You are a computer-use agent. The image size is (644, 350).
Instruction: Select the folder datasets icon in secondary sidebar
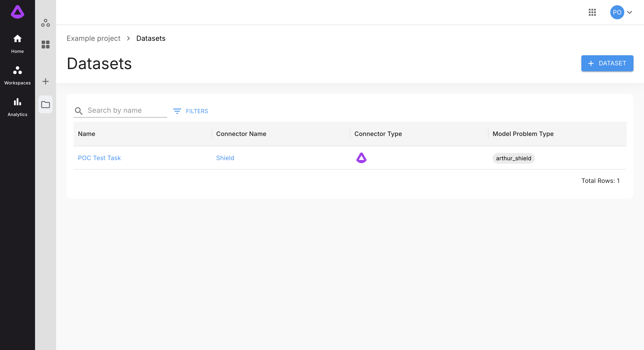click(x=46, y=104)
